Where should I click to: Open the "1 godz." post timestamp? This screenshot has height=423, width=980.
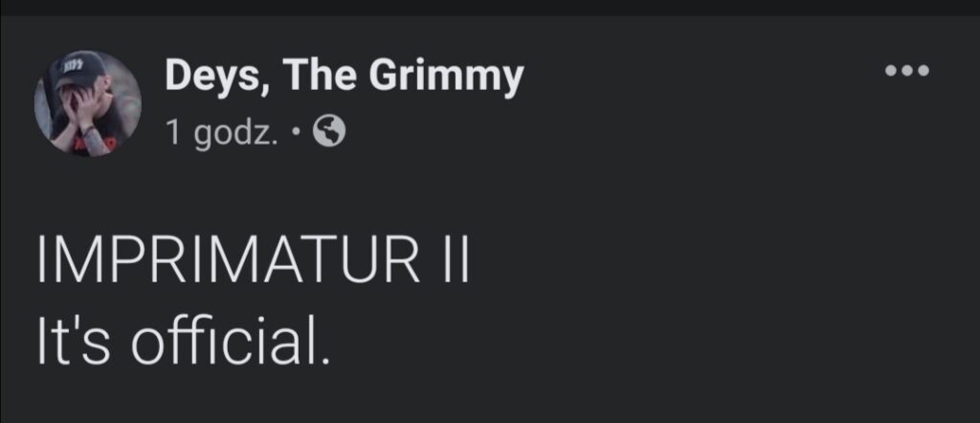coord(221,133)
